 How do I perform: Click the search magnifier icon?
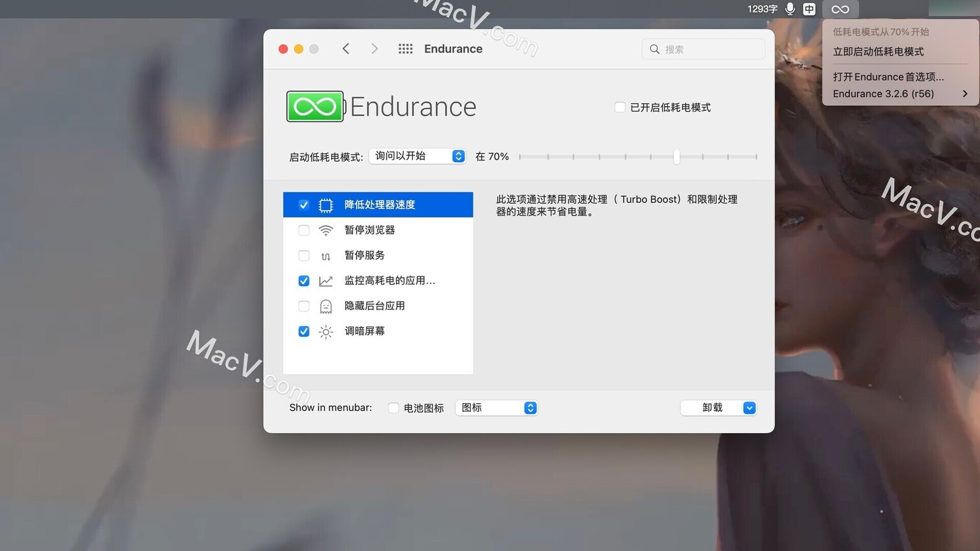(x=655, y=49)
